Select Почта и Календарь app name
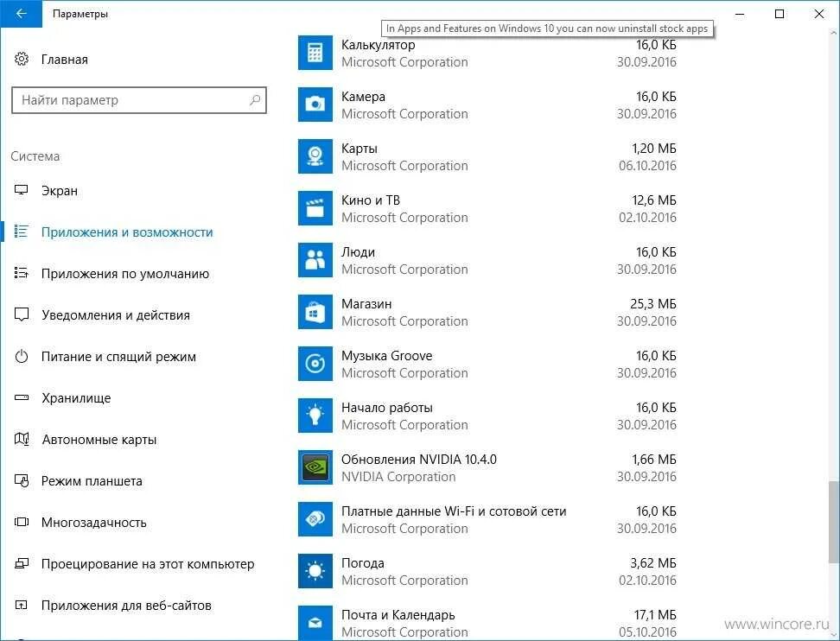 click(398, 615)
